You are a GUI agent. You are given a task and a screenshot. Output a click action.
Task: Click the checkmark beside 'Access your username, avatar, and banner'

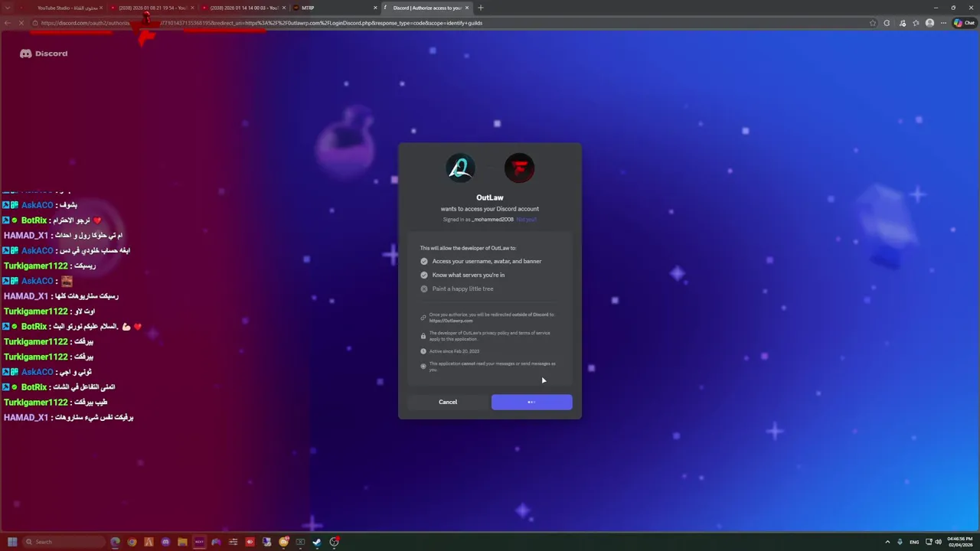coord(424,261)
